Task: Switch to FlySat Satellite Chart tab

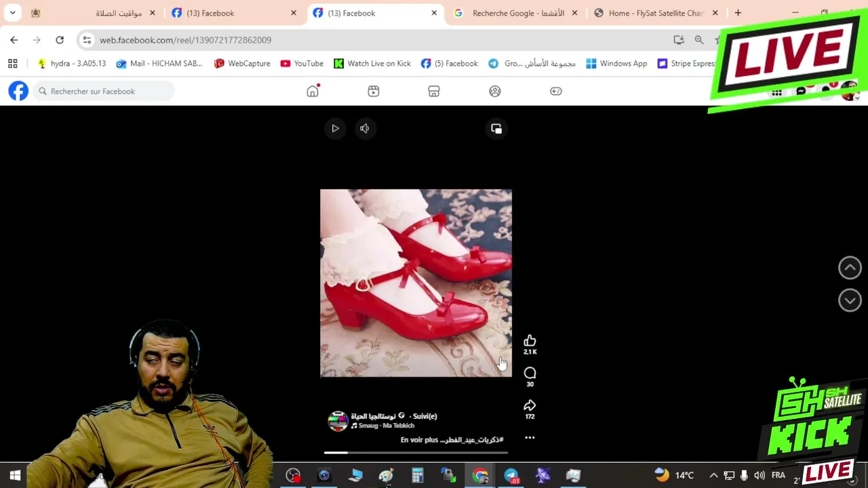Action: click(656, 13)
